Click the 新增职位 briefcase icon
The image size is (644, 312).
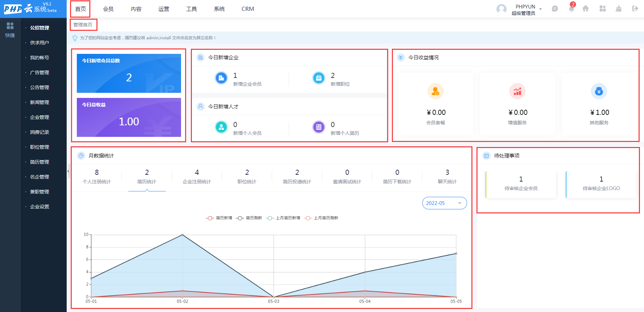[x=319, y=78]
